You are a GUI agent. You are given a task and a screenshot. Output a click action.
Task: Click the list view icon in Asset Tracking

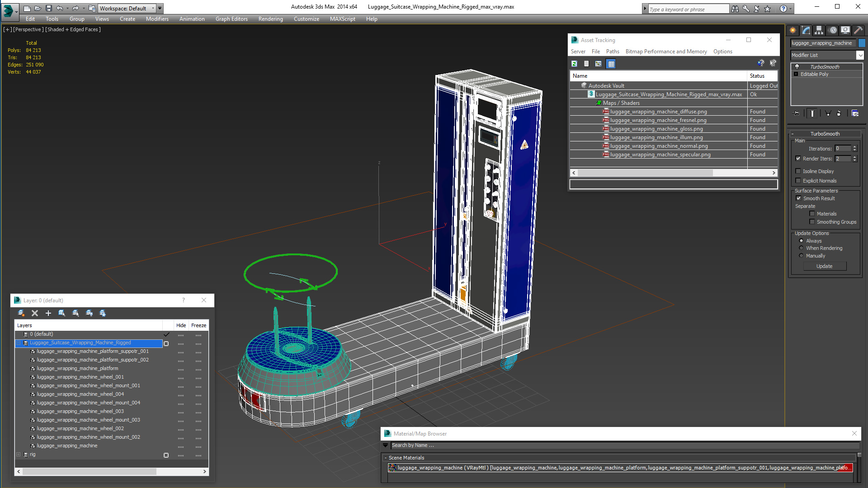(x=586, y=64)
